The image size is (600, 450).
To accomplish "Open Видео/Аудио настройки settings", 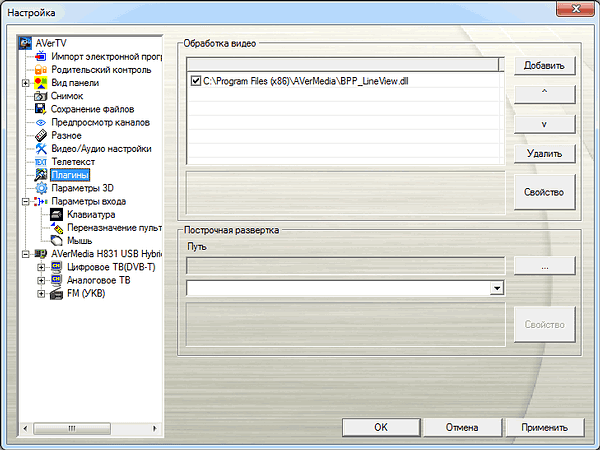I will pos(101,148).
